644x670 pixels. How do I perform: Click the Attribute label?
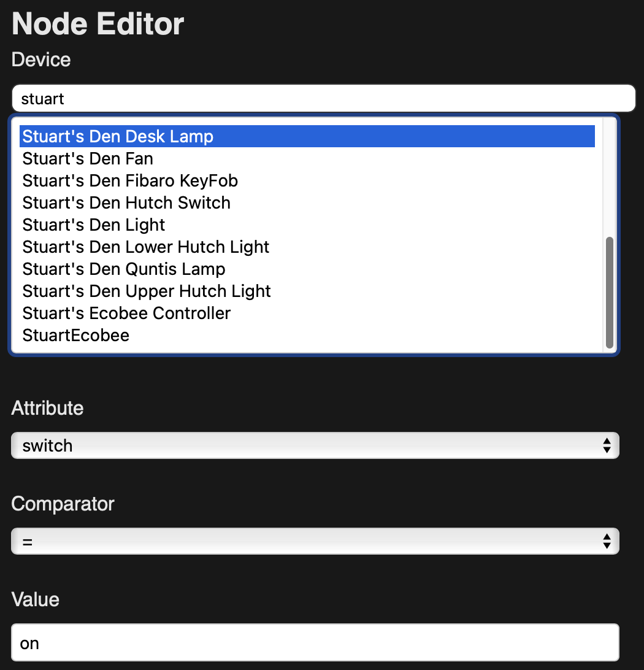pyautogui.click(x=47, y=408)
